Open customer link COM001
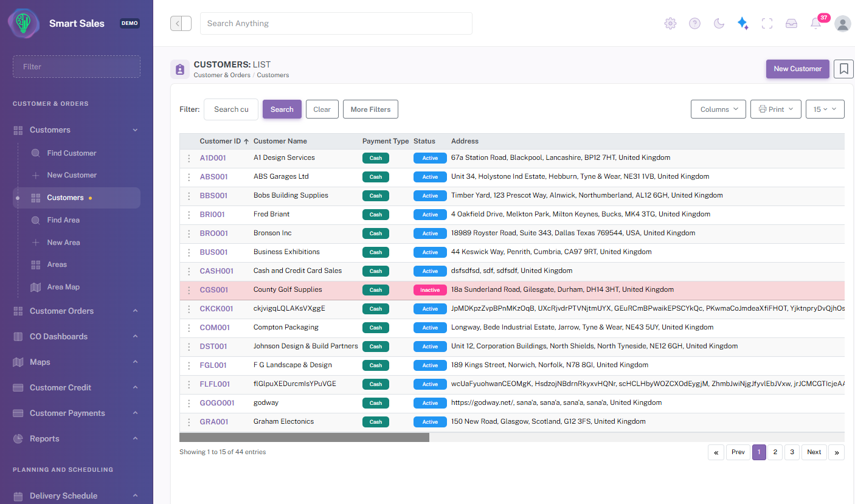 (x=215, y=328)
